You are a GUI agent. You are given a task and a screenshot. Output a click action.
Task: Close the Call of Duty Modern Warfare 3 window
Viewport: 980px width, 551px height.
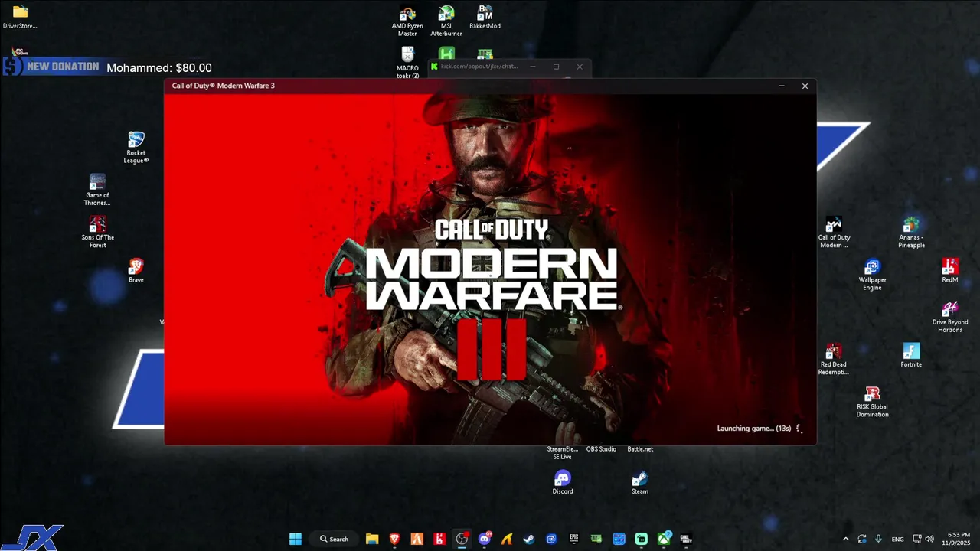pyautogui.click(x=805, y=86)
